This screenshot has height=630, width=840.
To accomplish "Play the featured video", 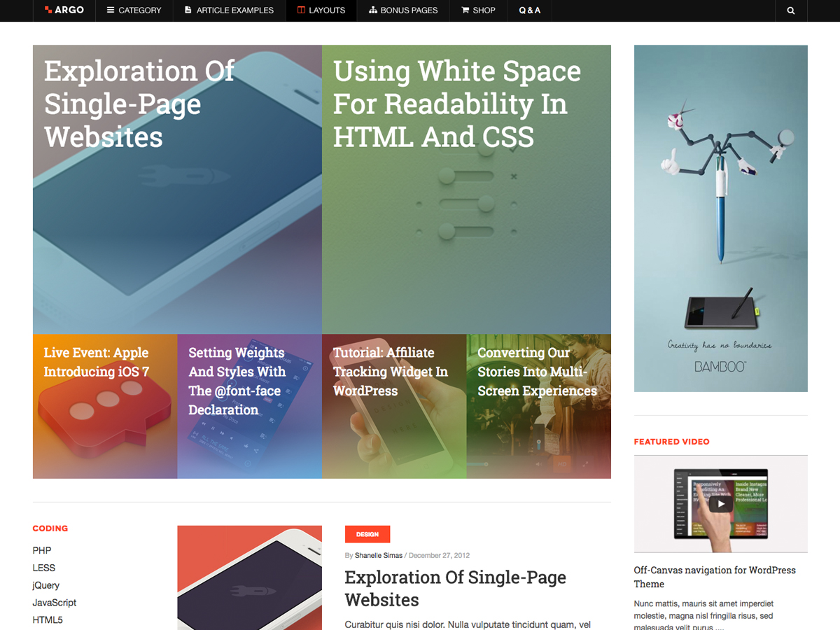I will pyautogui.click(x=720, y=503).
